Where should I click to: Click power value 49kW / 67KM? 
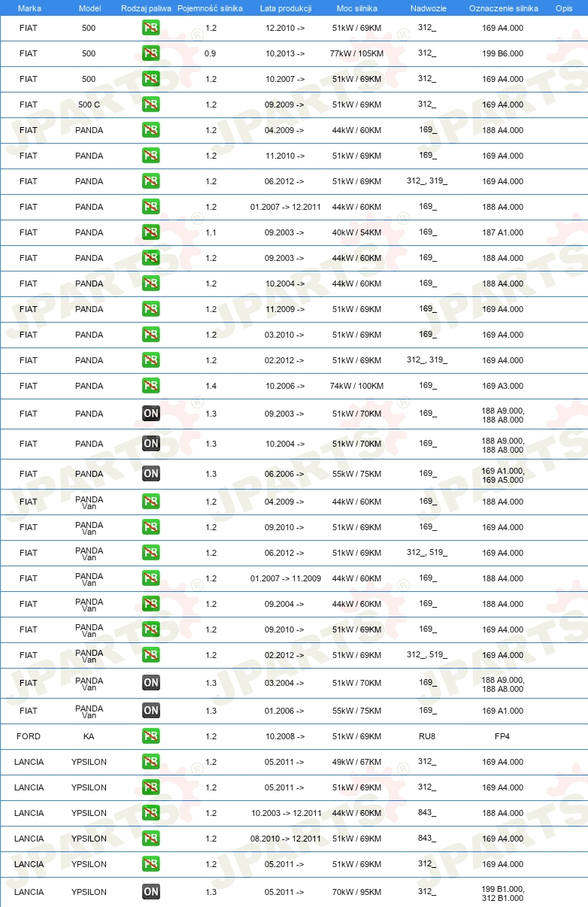point(356,762)
